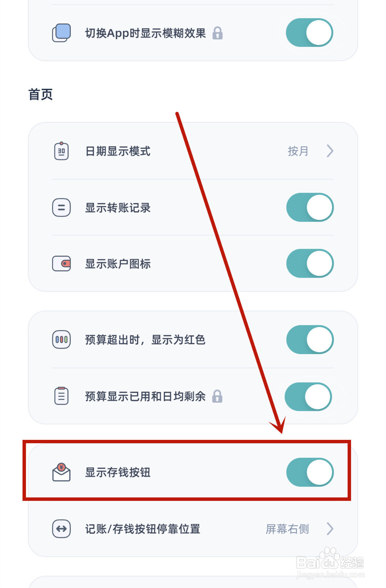Image resolution: width=386 pixels, height=588 pixels.
Task: Tap the blur effect stacked-squares icon
Action: click(x=61, y=33)
